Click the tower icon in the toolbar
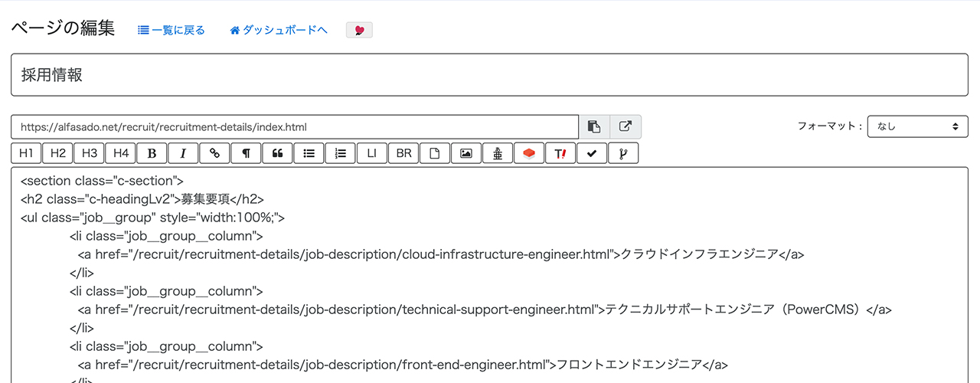The height and width of the screenshot is (383, 980). point(498,153)
